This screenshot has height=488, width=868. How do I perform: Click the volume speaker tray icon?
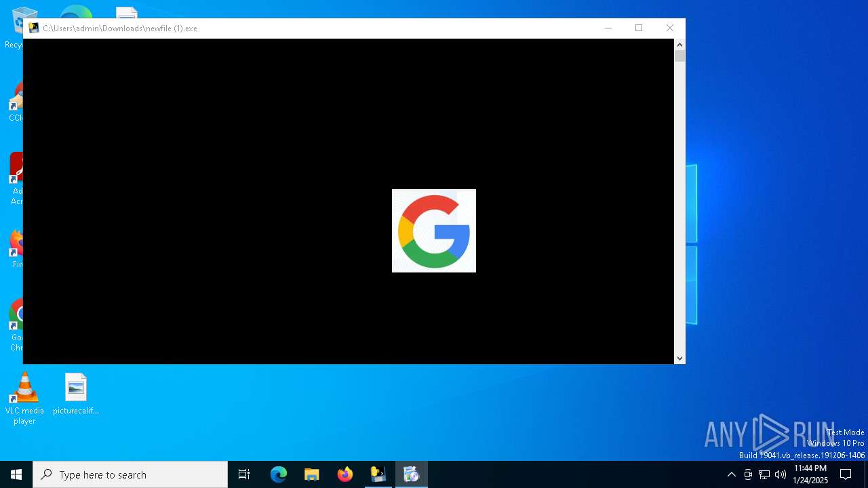pos(781,474)
